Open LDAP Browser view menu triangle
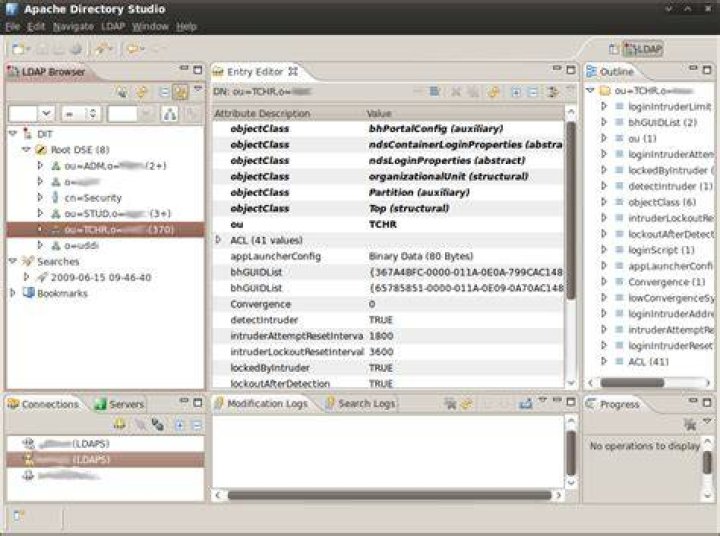The height and width of the screenshot is (536, 720). tap(198, 88)
